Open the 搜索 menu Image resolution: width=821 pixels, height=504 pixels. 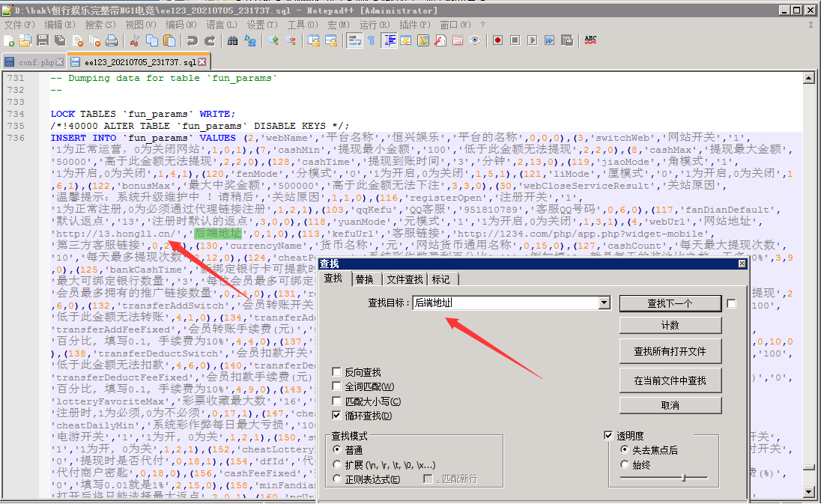(100, 25)
